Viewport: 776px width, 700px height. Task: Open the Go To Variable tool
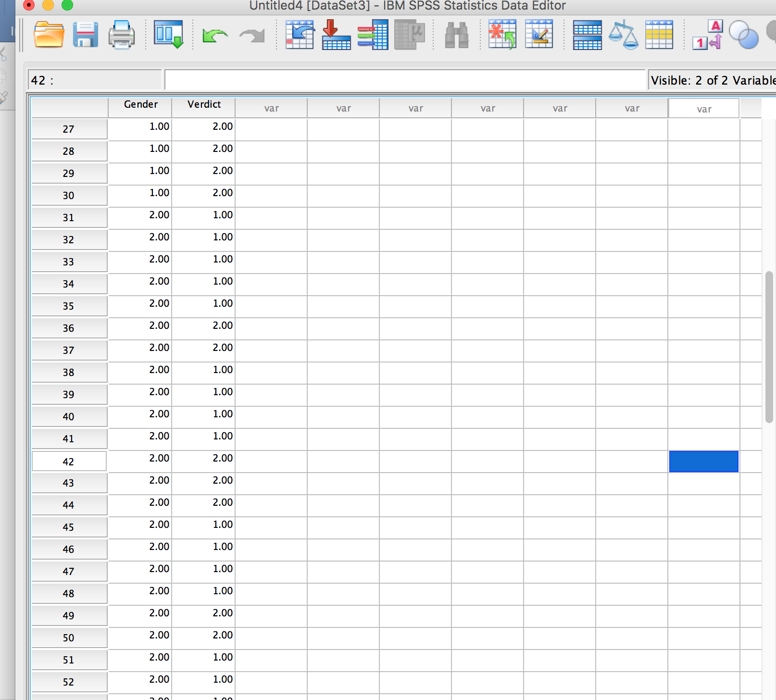pos(335,35)
